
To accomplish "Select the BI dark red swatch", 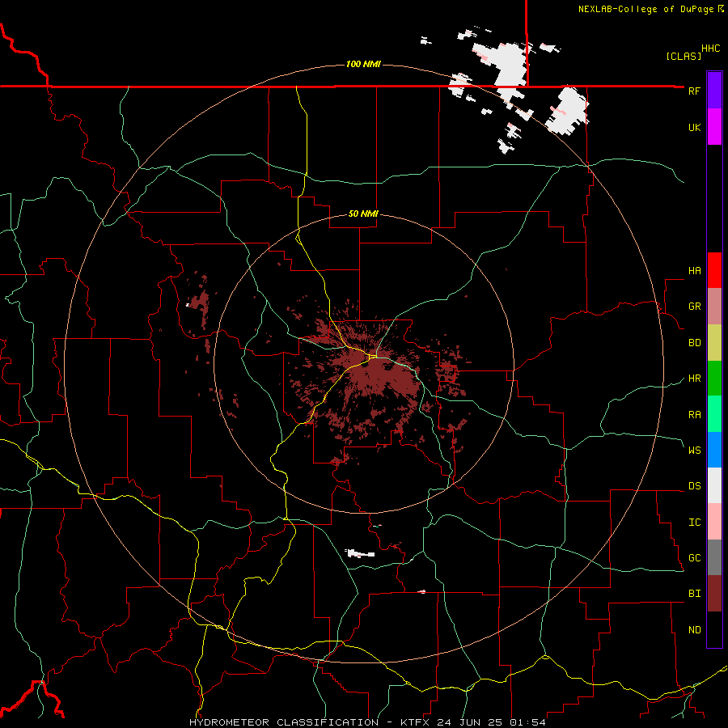I will [x=714, y=594].
